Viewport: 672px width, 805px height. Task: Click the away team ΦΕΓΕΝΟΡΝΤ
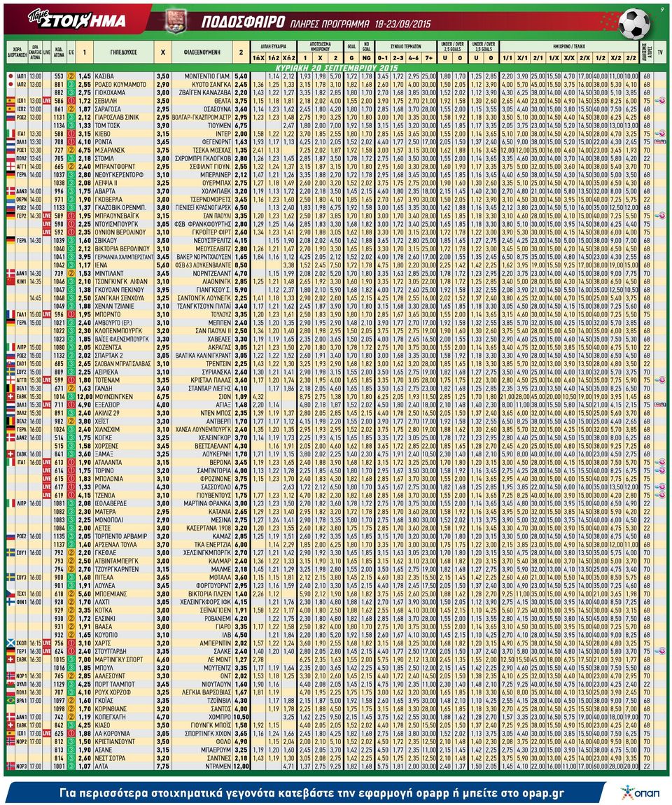pos(215,141)
